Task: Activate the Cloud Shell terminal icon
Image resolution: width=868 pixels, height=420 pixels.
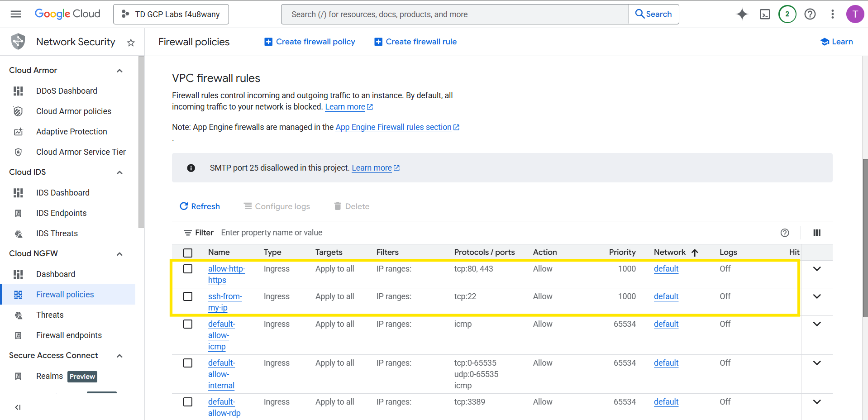Action: click(x=765, y=14)
